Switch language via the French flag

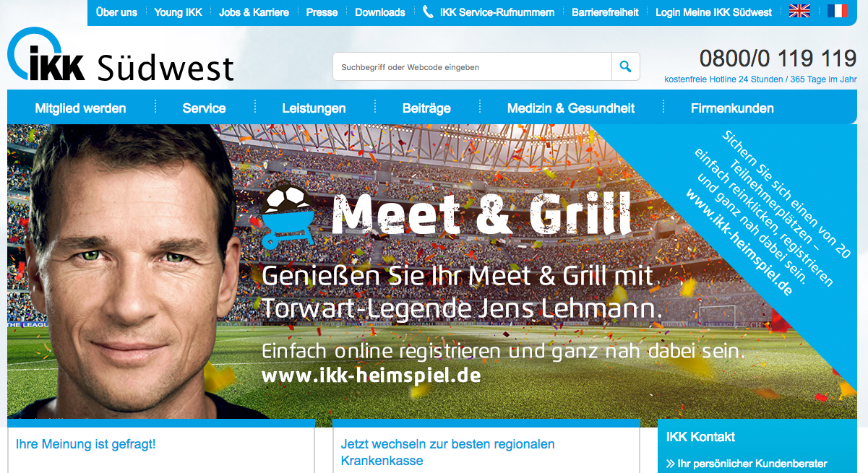pos(838,12)
